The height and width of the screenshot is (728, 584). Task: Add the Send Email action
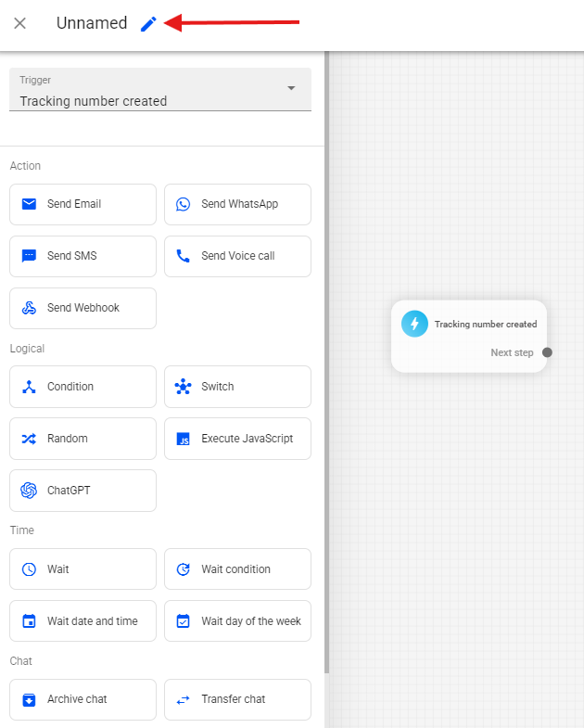tap(83, 204)
